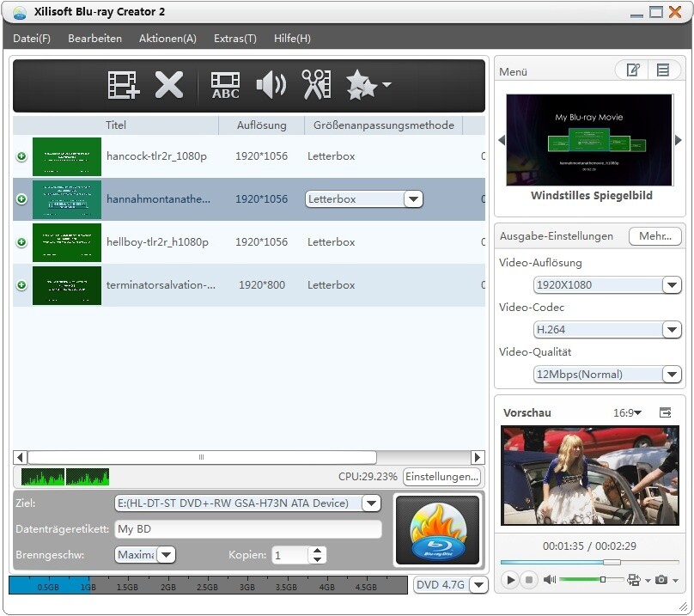
Task: Expand the hannahmontanathe row plus icon
Action: click(21, 199)
